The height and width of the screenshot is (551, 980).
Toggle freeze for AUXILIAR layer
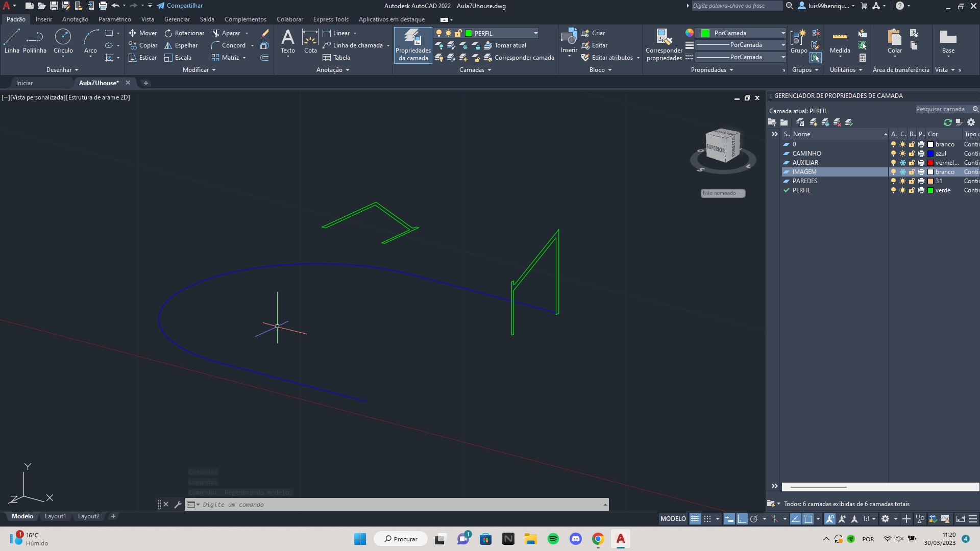click(902, 163)
